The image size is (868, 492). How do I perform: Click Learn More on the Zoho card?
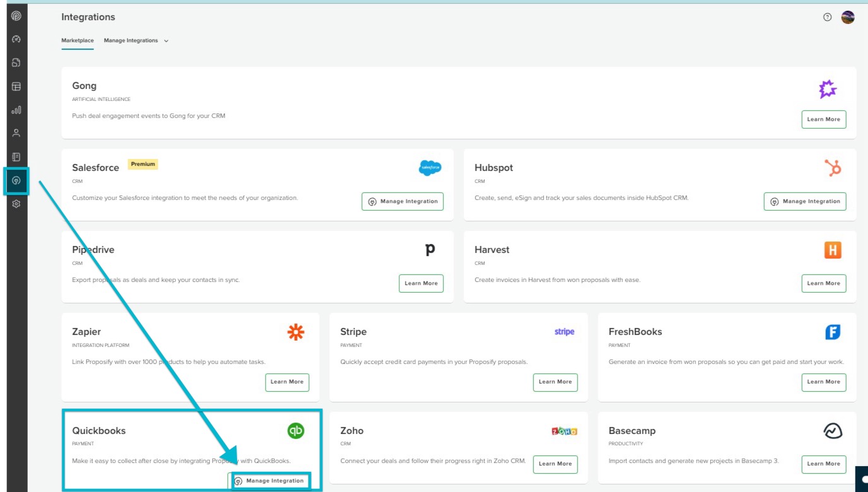555,464
